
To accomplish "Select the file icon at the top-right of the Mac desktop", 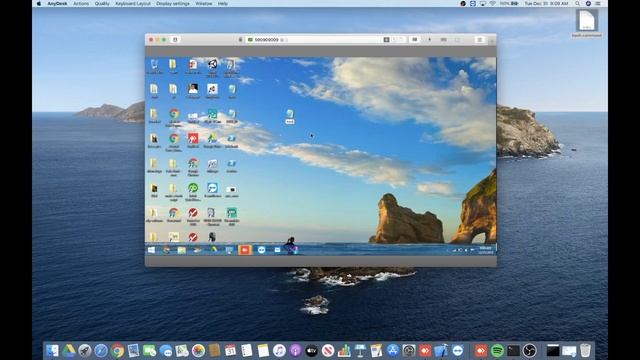I will point(587,21).
